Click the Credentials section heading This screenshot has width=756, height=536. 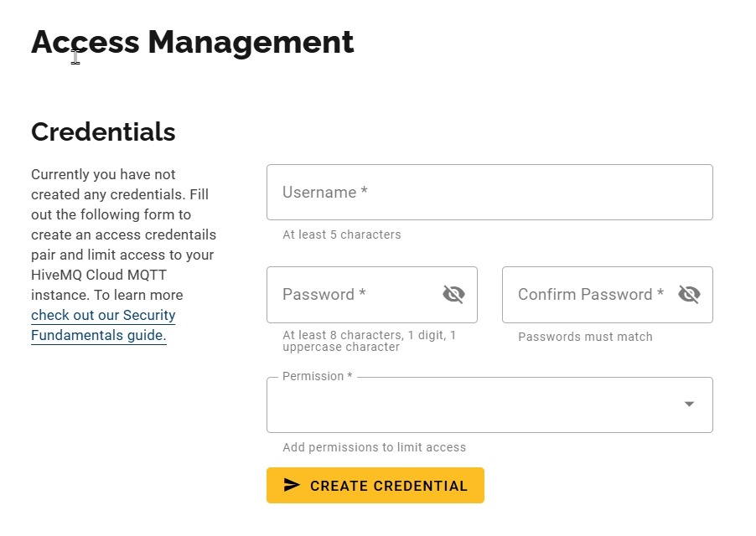[x=103, y=131]
